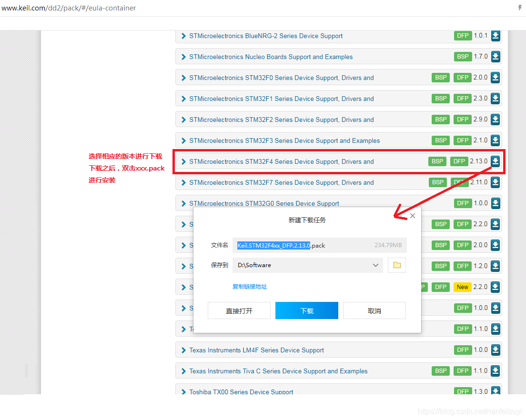The image size is (526, 420).
Task: Download the STM32F4 Series pack version 2.13.0
Action: click(x=496, y=161)
